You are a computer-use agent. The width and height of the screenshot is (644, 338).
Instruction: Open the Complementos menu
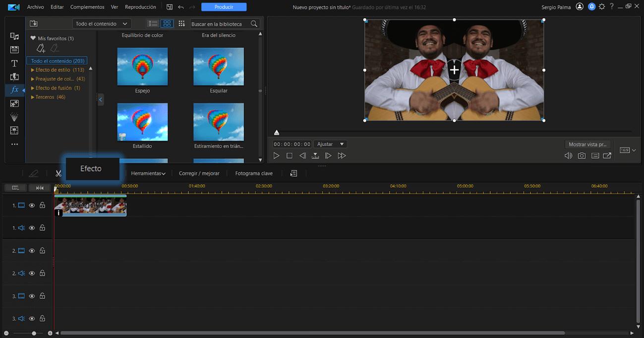coord(87,7)
